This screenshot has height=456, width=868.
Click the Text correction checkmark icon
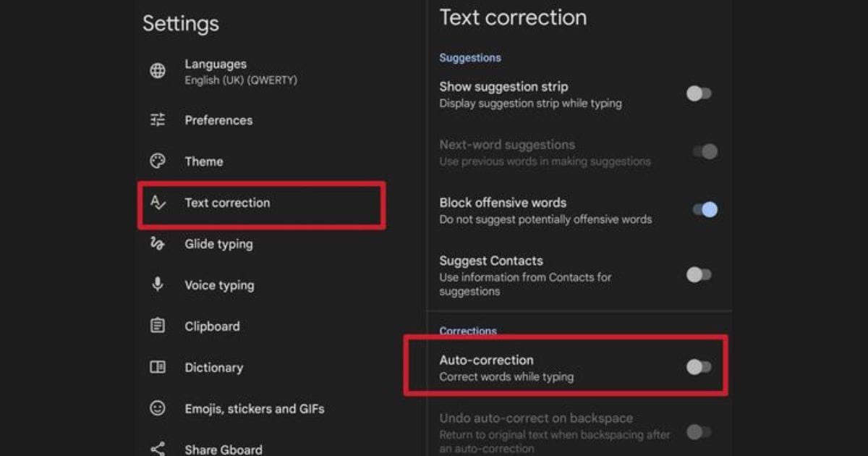[x=157, y=203]
